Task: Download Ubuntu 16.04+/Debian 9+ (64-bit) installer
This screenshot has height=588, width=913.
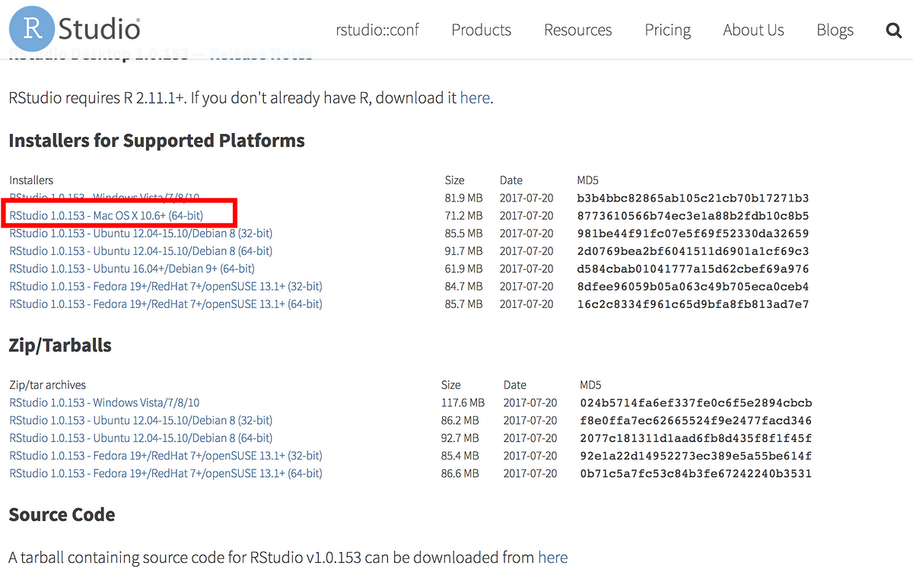Action: (132, 269)
